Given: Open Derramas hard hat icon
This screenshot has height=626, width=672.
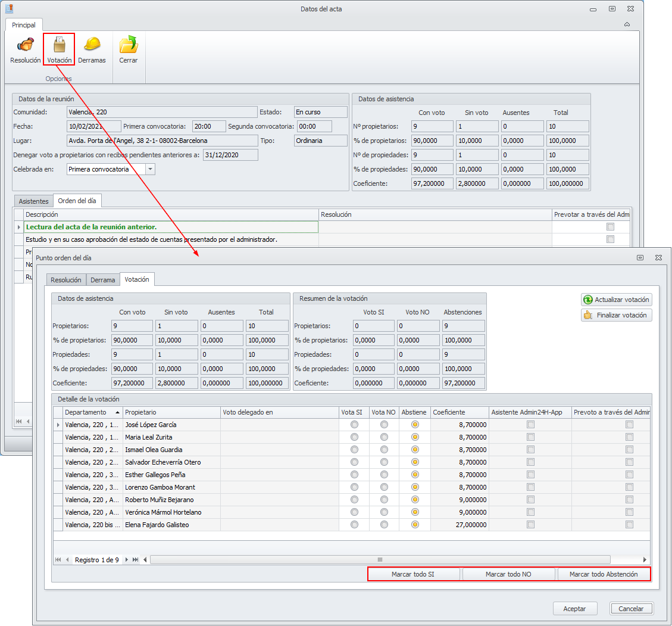Looking at the screenshot, I should pos(92,45).
